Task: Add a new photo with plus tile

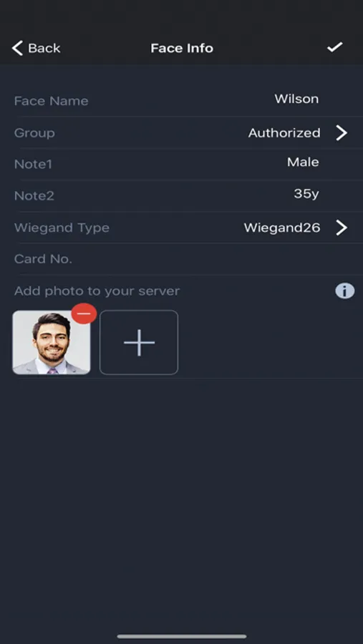Action: pyautogui.click(x=139, y=342)
